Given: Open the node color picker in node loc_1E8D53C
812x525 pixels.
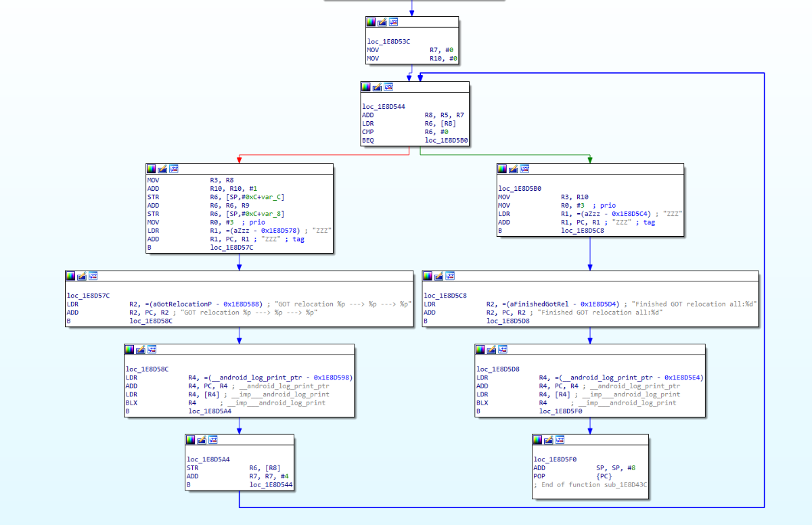Looking at the screenshot, I should point(371,22).
